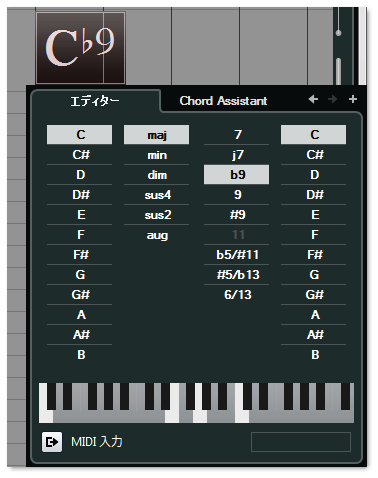
Task: Choose the dim chord type
Action: click(x=156, y=175)
